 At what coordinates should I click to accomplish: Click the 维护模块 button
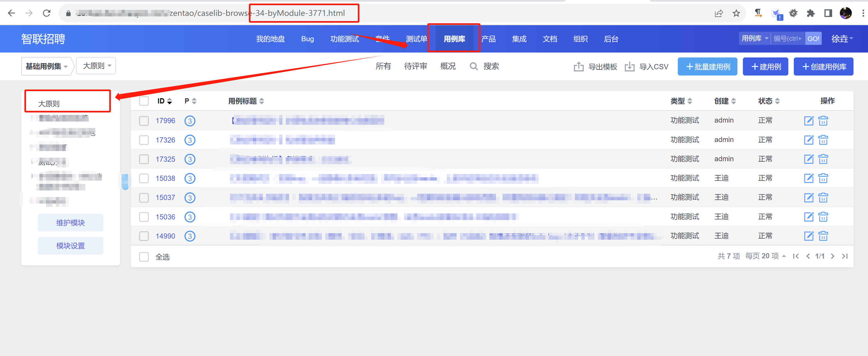click(x=70, y=223)
